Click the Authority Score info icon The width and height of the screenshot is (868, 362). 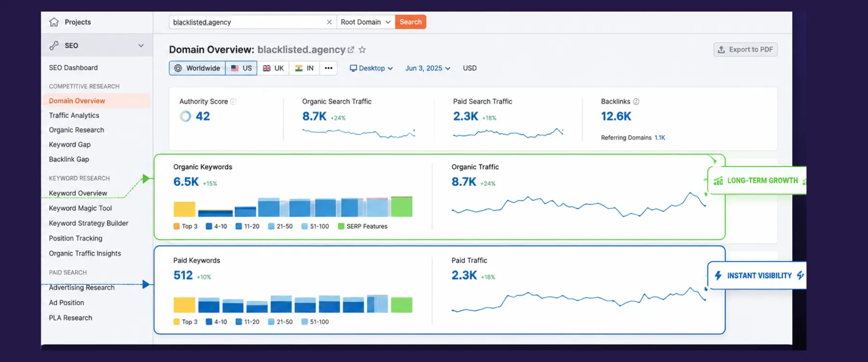[x=233, y=101]
